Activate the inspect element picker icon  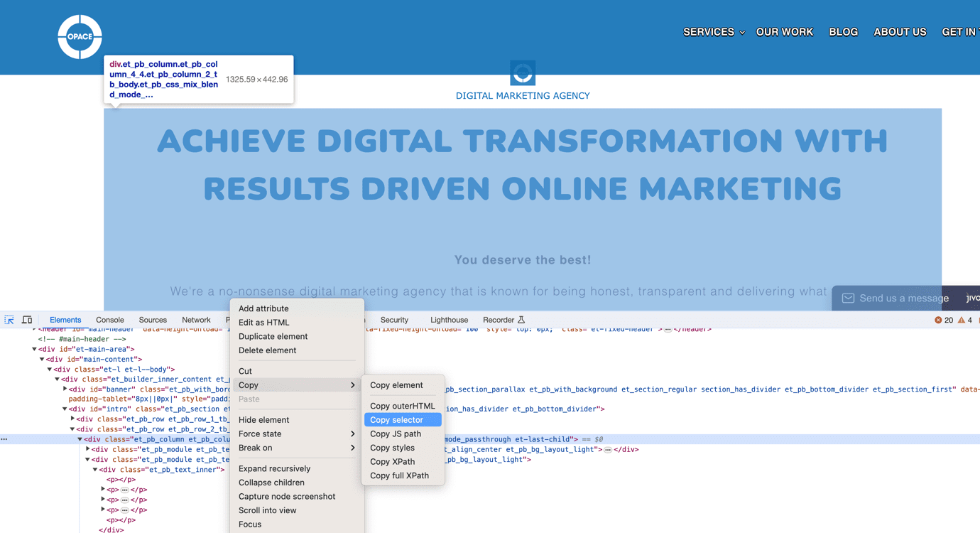point(9,320)
